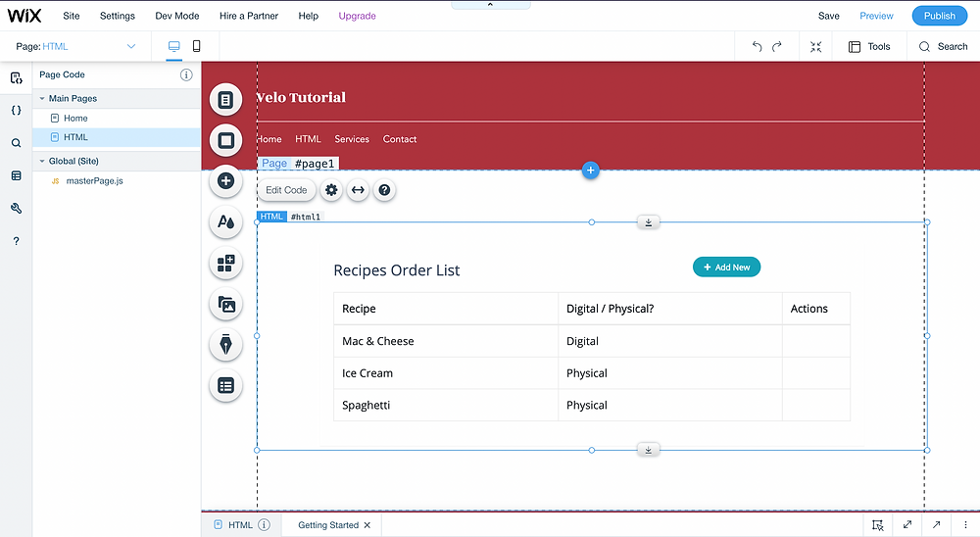This screenshot has height=537, width=980.
Task: Click the Upgrade link
Action: pos(357,16)
